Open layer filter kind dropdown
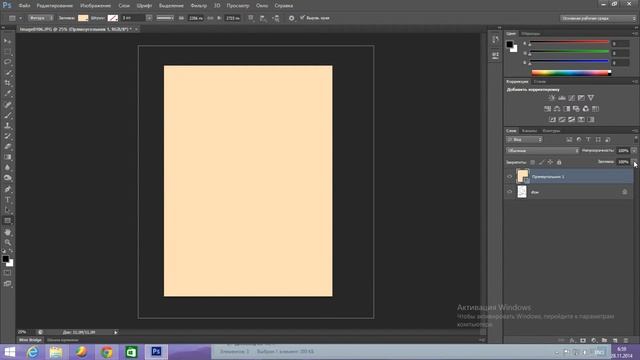Viewport: 640px width, 360px height. (524, 140)
